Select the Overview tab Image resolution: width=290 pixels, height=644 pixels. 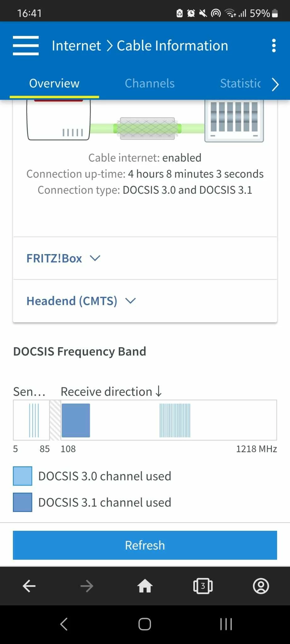[54, 83]
